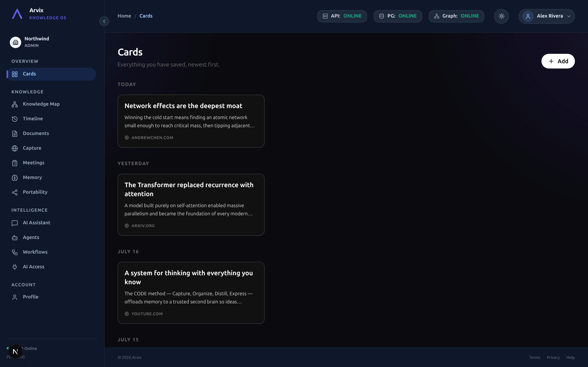Collapse the sidebar with chevron button
Viewport: 588px width, 367px height.
tap(104, 21)
